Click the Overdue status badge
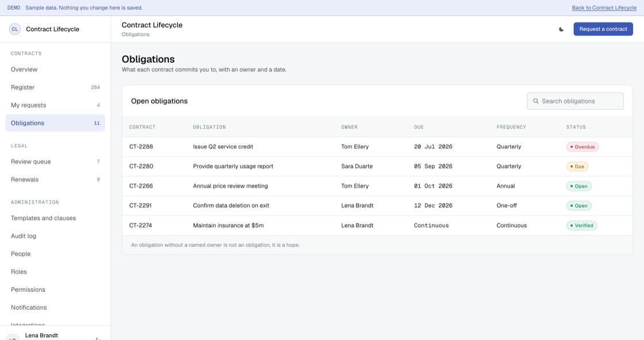Screen dimensions: 644x340 (582, 147)
